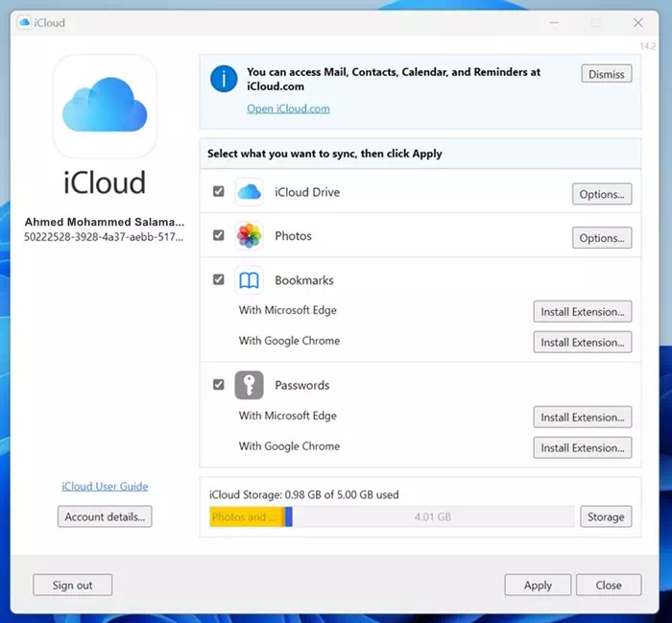Click the Passwords key icon

coord(249,385)
